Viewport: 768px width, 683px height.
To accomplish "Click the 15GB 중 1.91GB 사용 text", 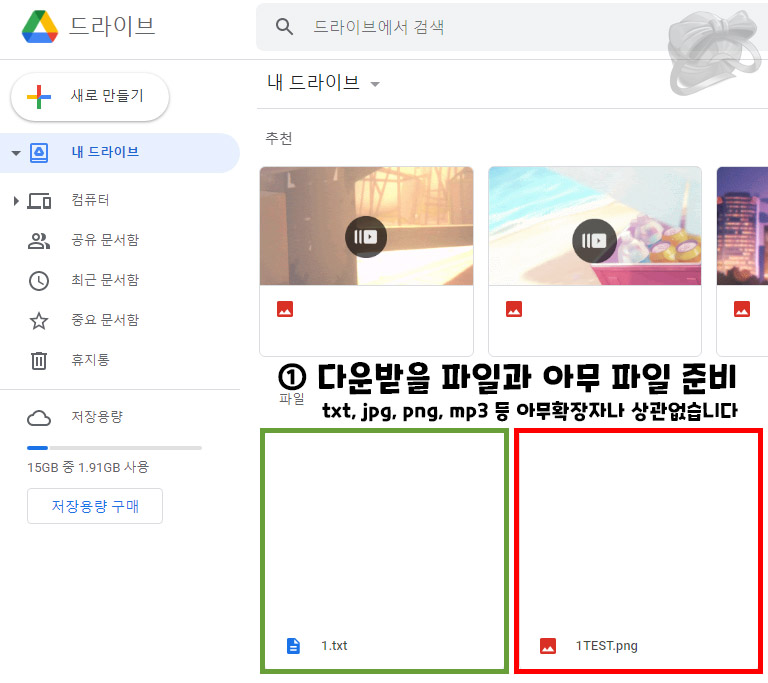I will tap(88, 467).
